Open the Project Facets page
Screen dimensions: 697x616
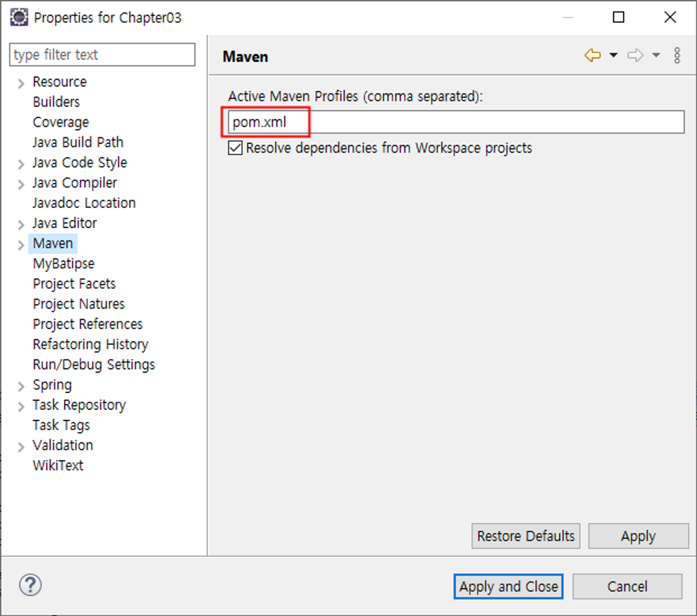[74, 284]
